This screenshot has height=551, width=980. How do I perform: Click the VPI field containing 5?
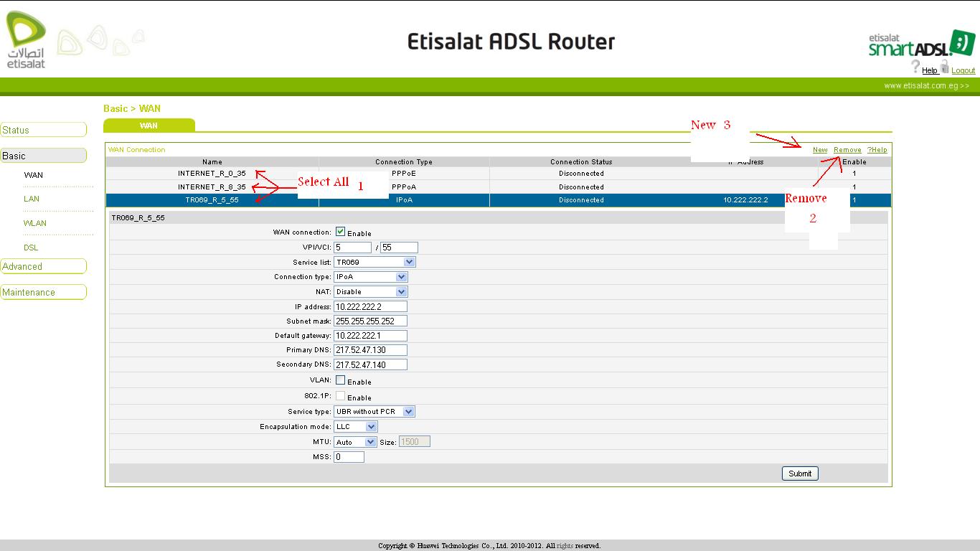(353, 248)
